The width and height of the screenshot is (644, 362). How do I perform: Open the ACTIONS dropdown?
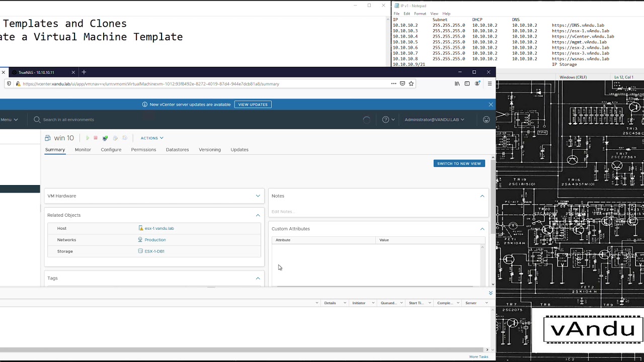click(152, 138)
